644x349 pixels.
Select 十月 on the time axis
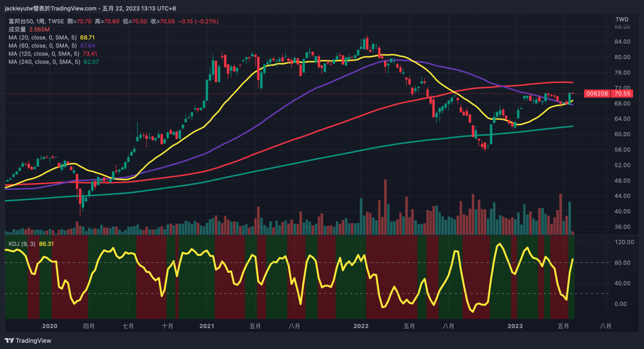(x=167, y=326)
